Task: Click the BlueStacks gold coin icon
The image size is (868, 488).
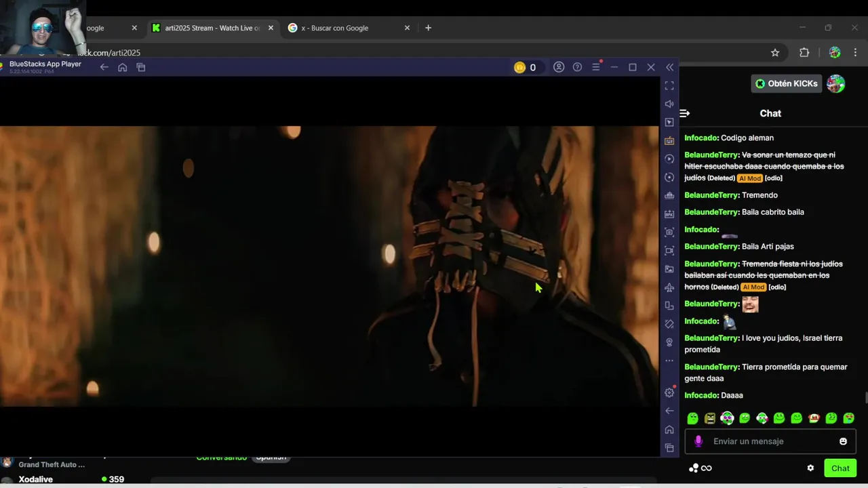Action: [519, 67]
